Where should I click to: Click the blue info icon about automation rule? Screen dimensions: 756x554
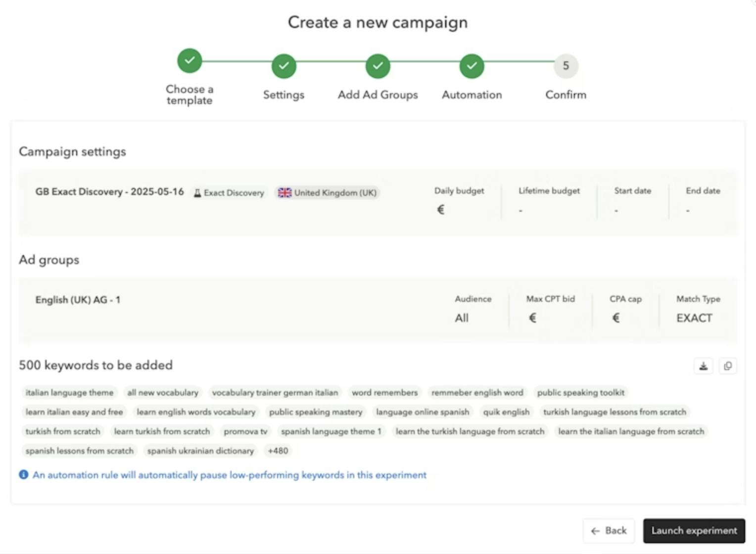click(22, 475)
